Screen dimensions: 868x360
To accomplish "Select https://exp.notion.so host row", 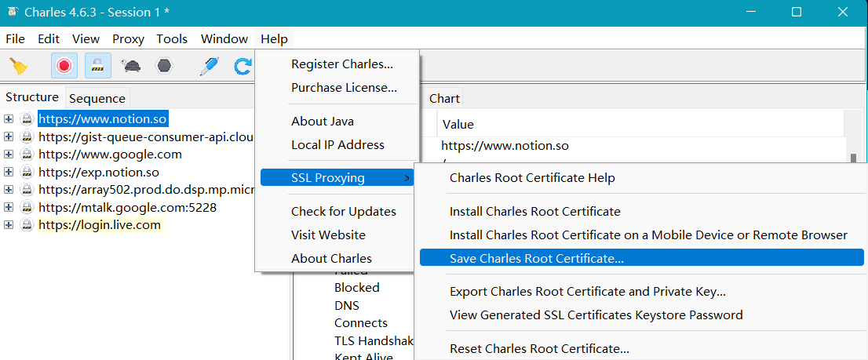I will [x=99, y=172].
